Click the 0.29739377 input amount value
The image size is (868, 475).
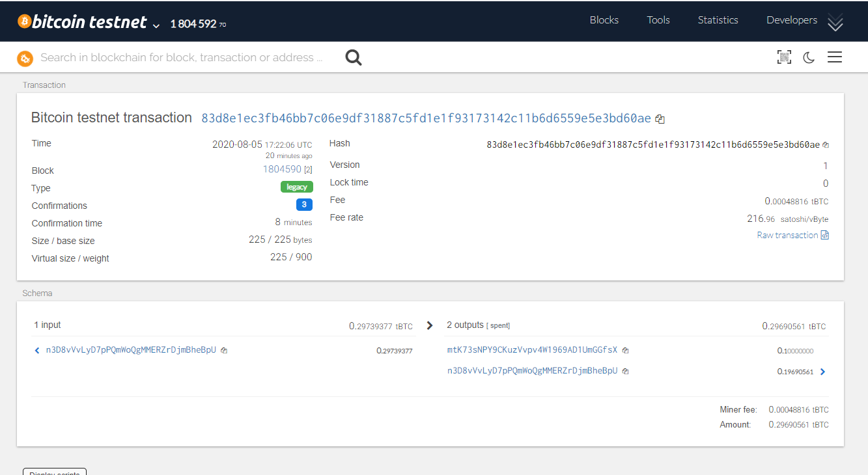click(395, 351)
